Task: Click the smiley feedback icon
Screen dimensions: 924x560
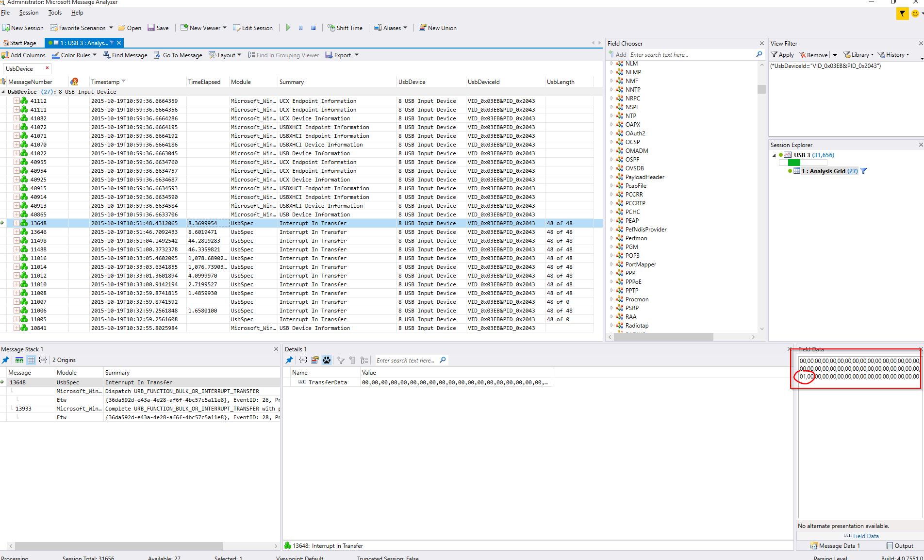Action: pyautogui.click(x=916, y=14)
